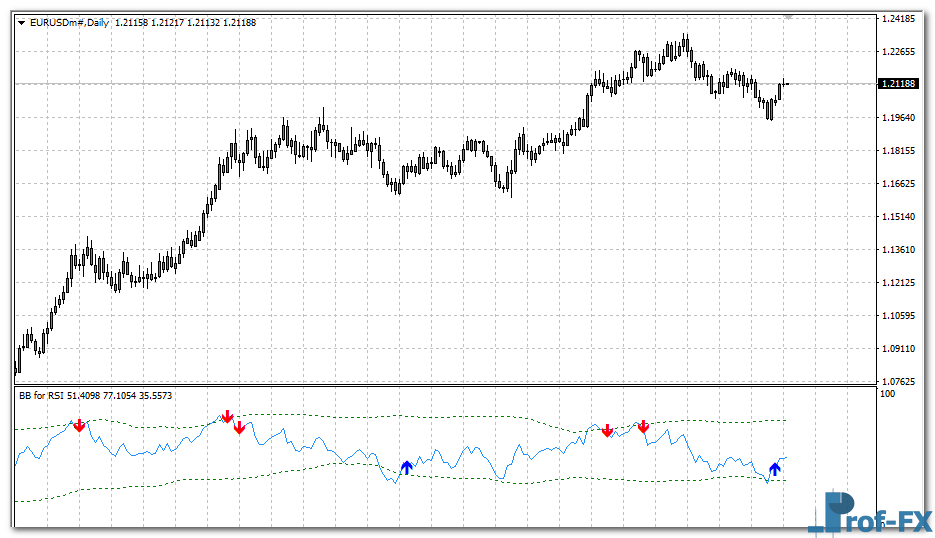Select the last candlestick on the chart
The image size is (935, 538).
(785, 84)
